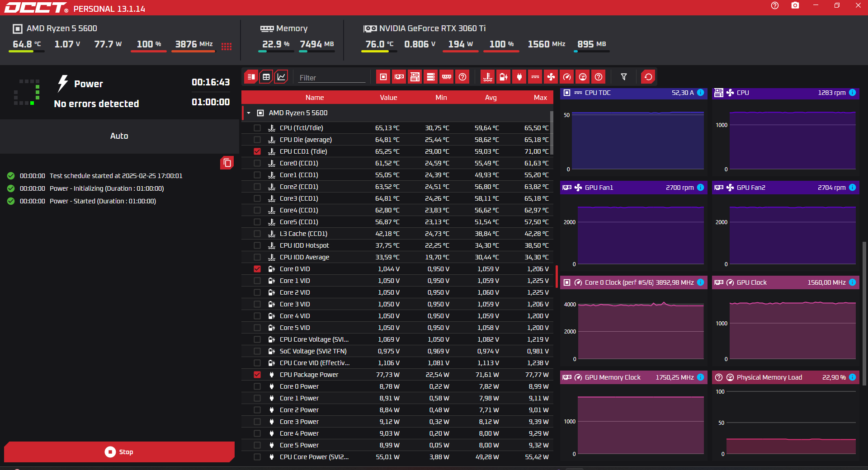Toggle the voltage sensor filter icon
Viewport: 868px width, 470px height.
[504, 77]
